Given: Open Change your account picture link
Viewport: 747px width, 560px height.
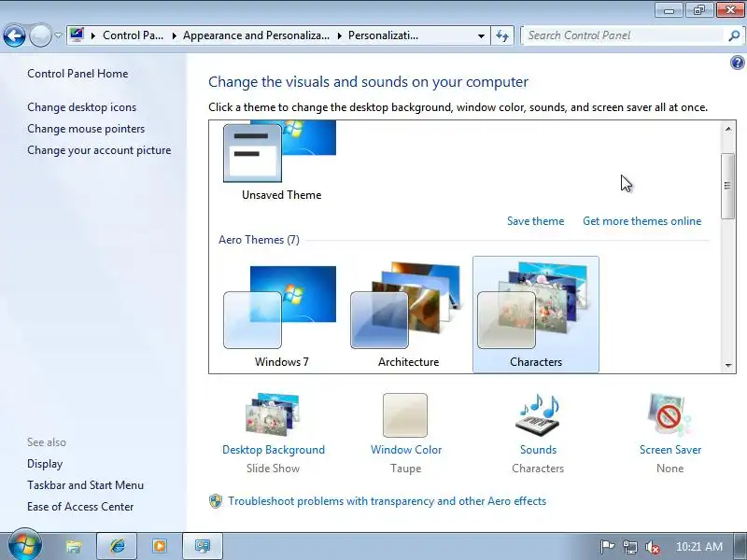Looking at the screenshot, I should (99, 150).
